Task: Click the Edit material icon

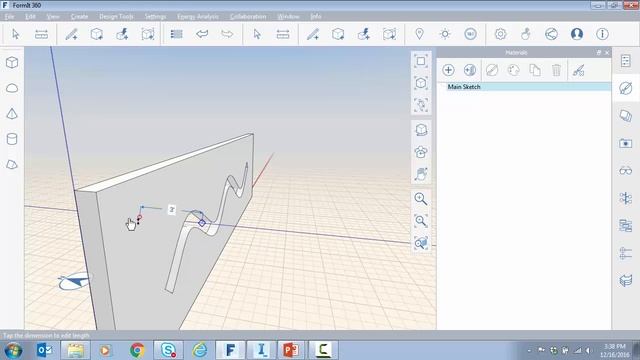Action: coord(492,70)
